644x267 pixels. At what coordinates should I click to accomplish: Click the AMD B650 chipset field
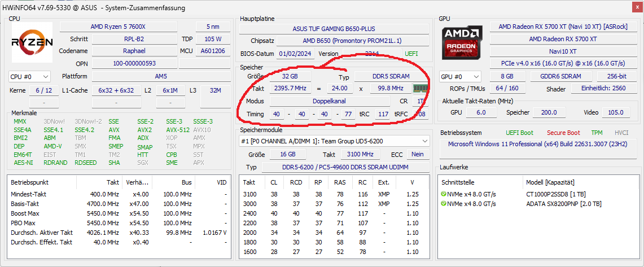352,41
